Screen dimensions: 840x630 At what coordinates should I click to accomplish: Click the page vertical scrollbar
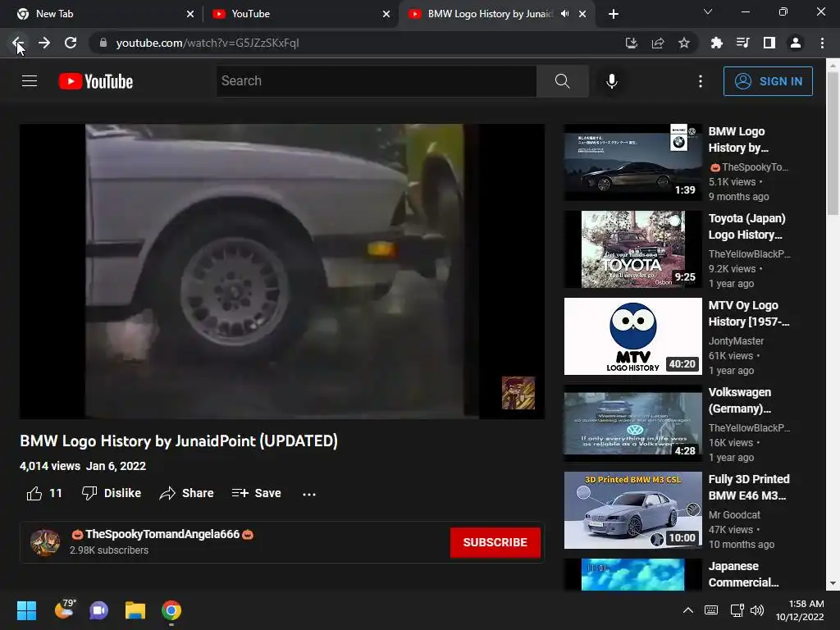[833, 143]
